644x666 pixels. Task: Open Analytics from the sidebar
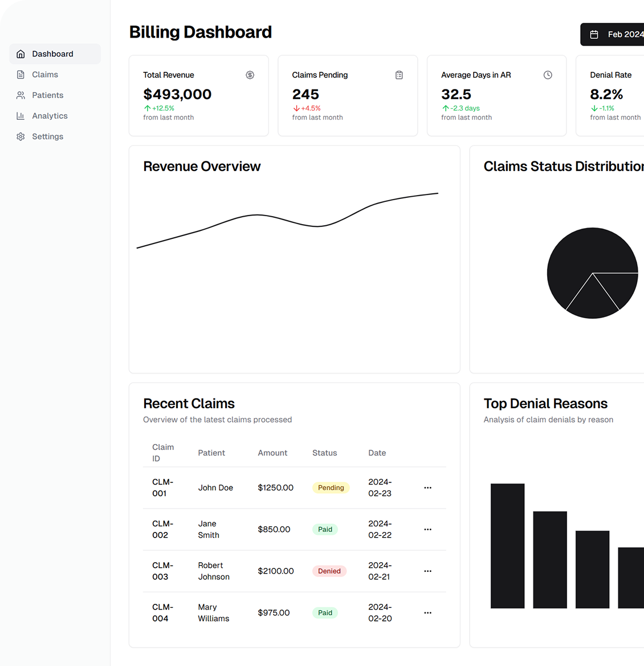50,116
